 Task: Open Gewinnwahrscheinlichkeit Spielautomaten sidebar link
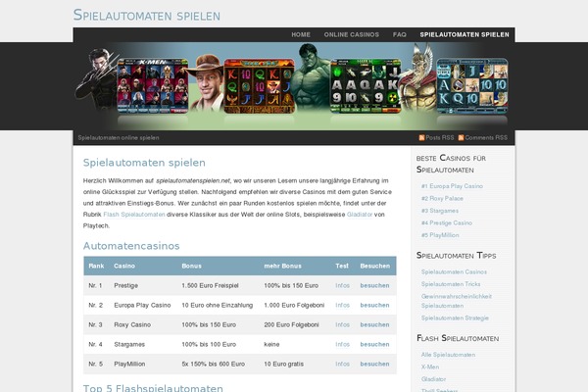[x=457, y=301]
